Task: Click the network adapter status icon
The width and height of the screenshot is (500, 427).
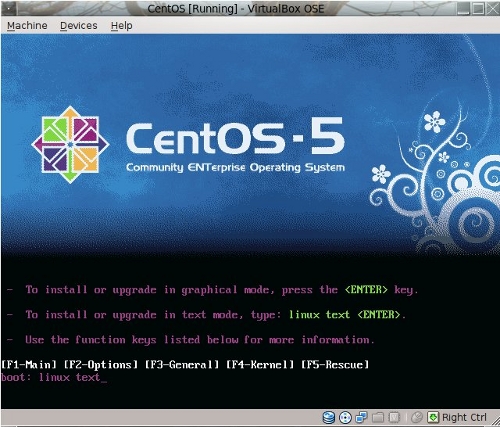Action: click(x=361, y=417)
